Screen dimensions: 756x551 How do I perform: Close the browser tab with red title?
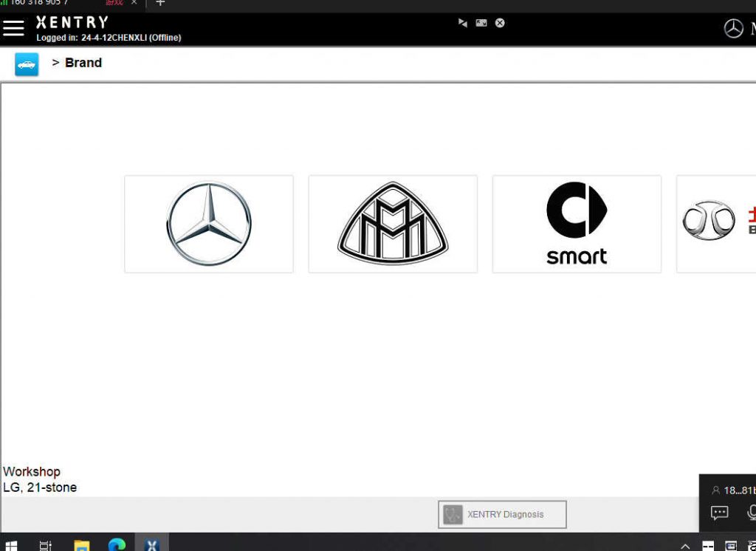(134, 3)
